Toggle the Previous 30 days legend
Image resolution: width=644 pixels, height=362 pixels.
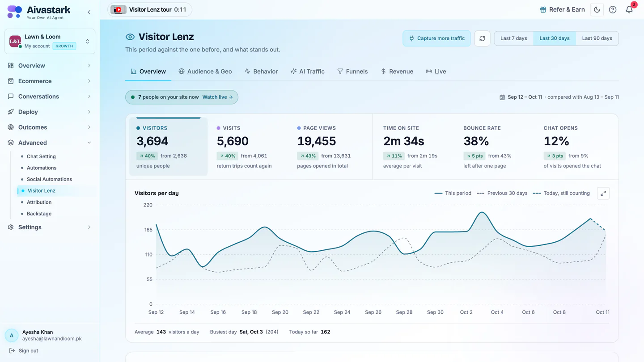click(x=502, y=193)
